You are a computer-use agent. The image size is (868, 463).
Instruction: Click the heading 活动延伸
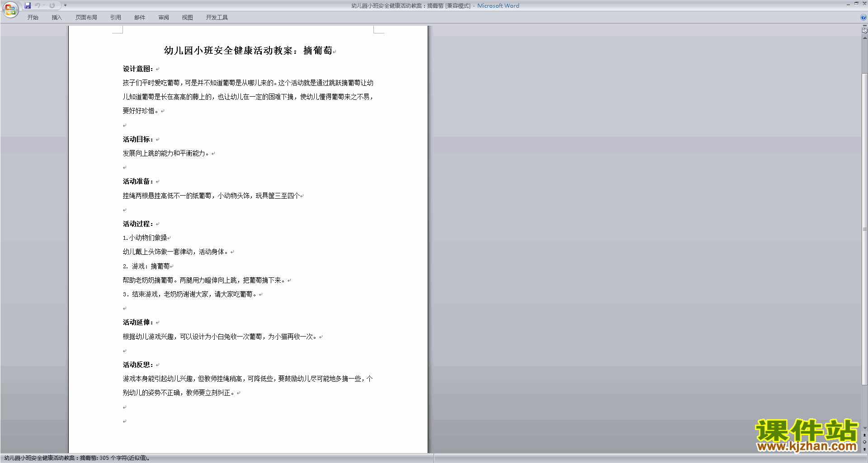[x=138, y=323]
